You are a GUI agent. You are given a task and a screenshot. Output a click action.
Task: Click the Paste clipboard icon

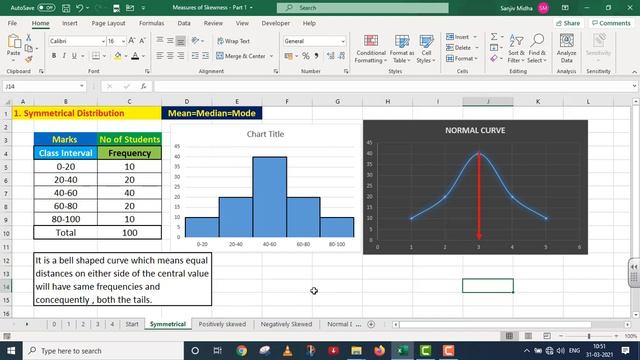pos(13,42)
